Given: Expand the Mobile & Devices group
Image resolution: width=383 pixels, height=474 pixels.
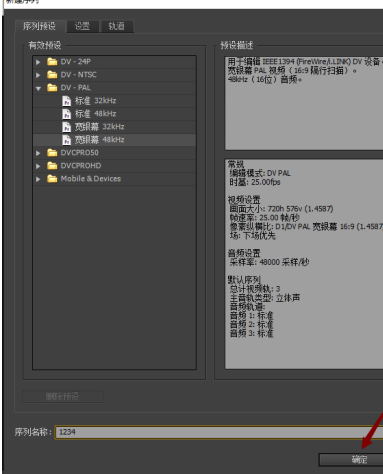Looking at the screenshot, I should click(38, 179).
